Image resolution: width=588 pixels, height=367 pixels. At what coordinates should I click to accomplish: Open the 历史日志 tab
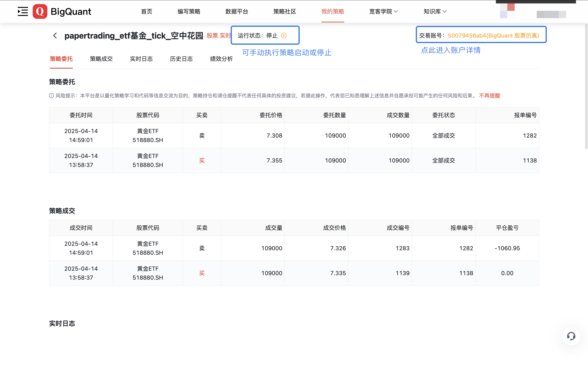tap(181, 59)
